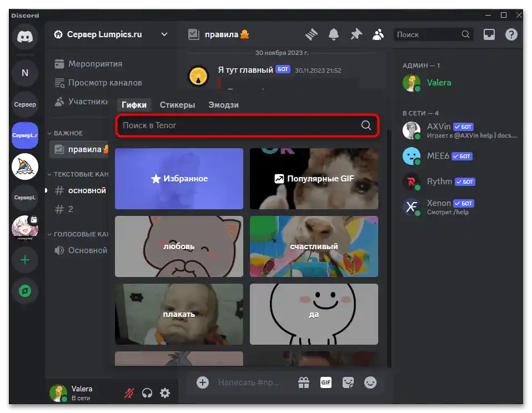
Task: Open the anime avatar server icon
Action: pos(25,228)
